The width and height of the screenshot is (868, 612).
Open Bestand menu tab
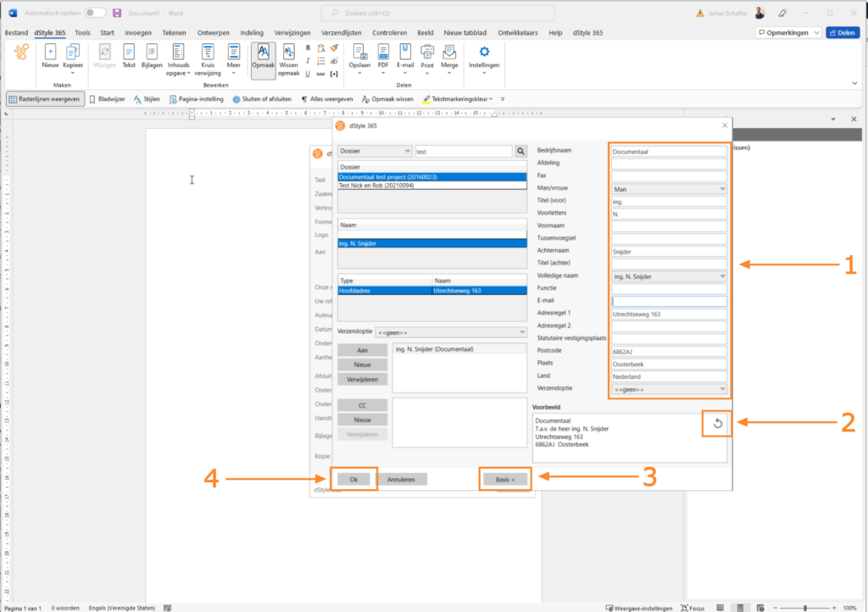(16, 33)
